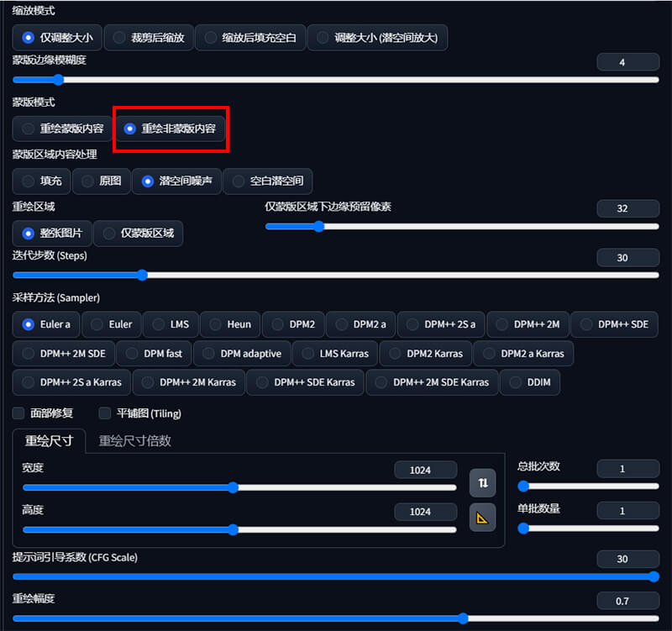Click the 蒙版边缘模糊度 slider

tap(336, 80)
